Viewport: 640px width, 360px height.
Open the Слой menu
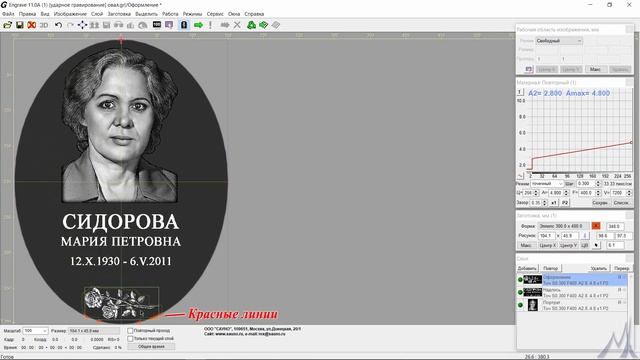click(97, 14)
